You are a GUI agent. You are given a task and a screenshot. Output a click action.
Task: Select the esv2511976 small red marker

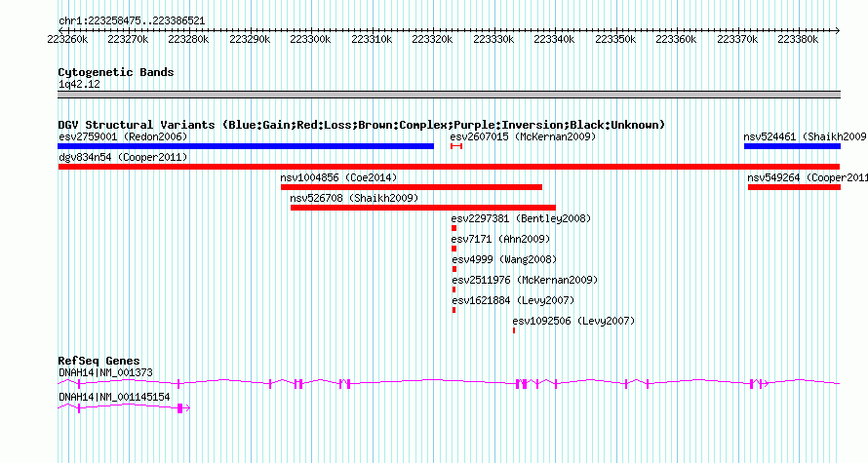tap(454, 289)
